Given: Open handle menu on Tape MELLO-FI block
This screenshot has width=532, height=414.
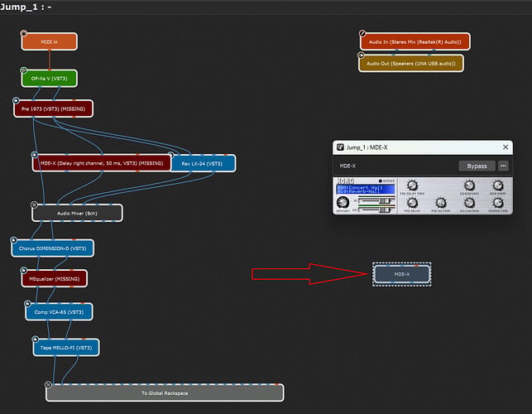Looking at the screenshot, I should click(36, 339).
